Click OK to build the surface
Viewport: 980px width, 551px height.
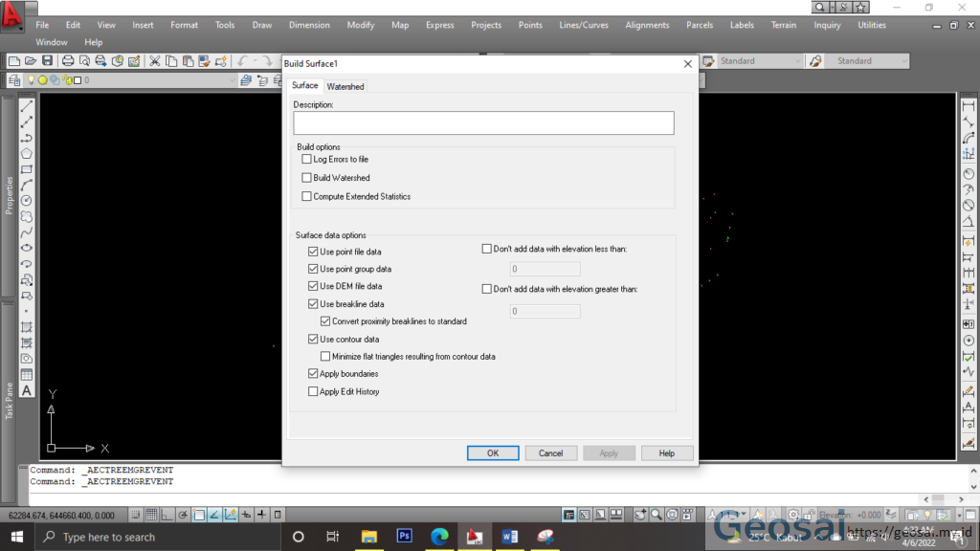[x=493, y=452]
